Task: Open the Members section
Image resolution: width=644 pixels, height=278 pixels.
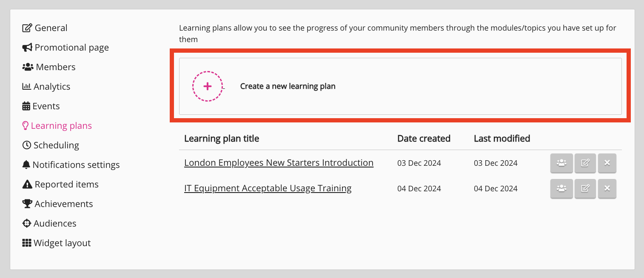Action: 55,67
